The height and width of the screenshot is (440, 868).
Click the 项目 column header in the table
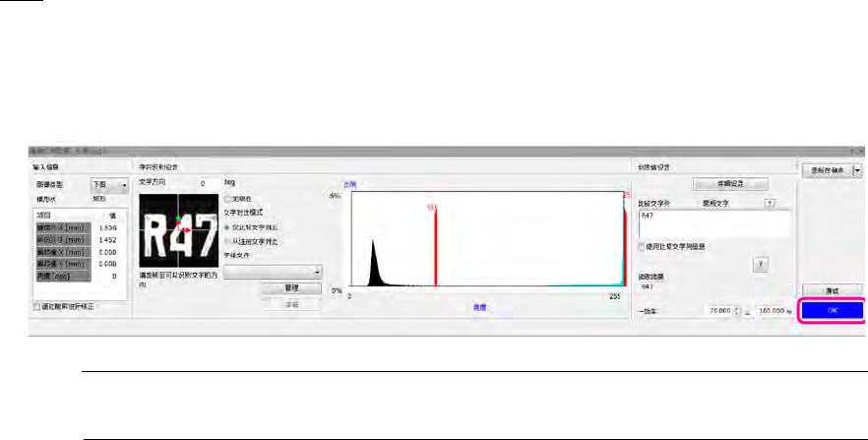click(43, 216)
